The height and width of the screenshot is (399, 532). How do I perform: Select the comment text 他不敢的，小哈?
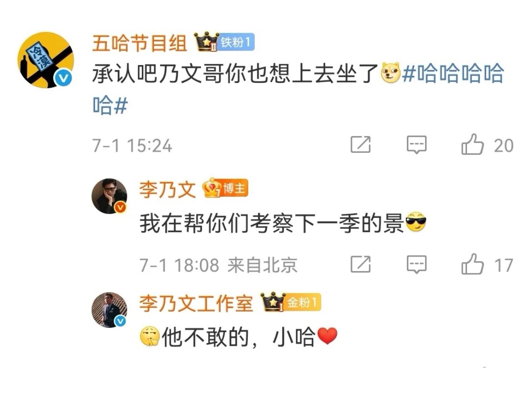(x=239, y=337)
